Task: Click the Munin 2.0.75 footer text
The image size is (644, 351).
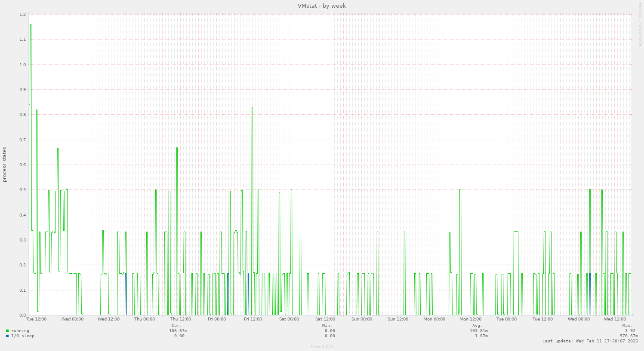Action: pos(322,346)
